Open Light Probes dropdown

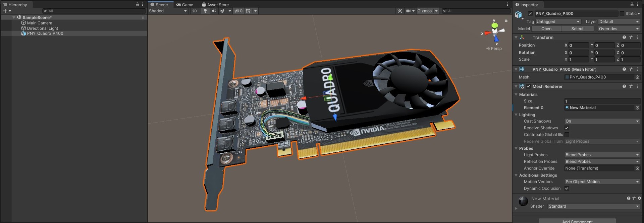click(x=602, y=155)
